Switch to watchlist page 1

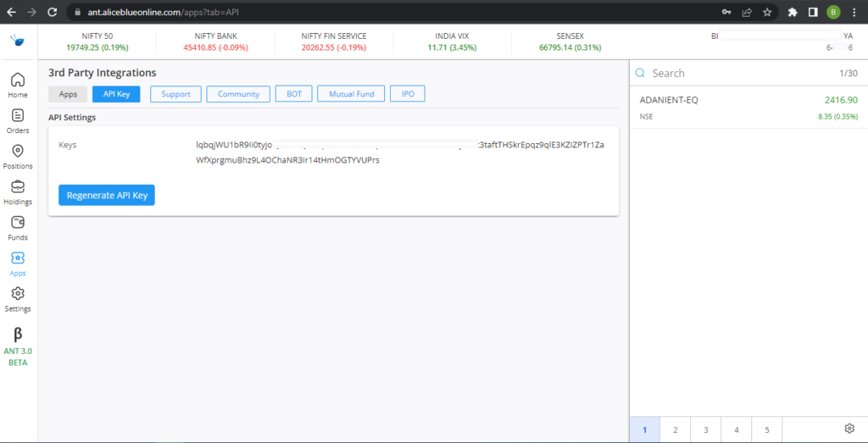point(645,429)
